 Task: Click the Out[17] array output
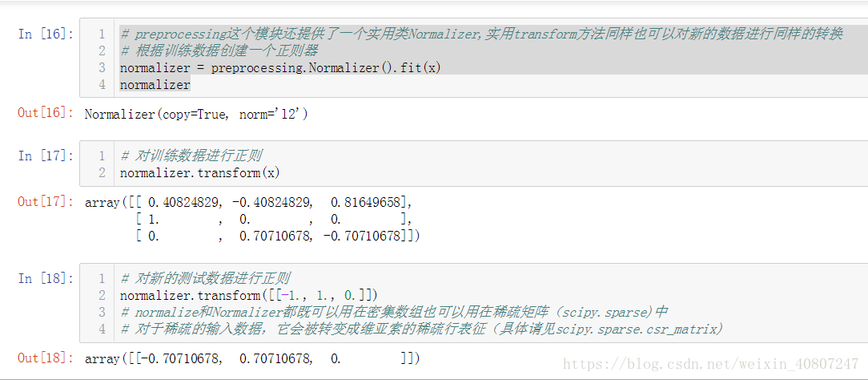click(252, 220)
